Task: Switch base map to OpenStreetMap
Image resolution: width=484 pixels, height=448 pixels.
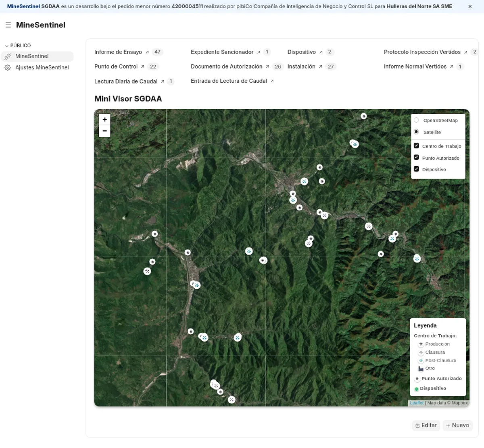Action: pos(416,120)
